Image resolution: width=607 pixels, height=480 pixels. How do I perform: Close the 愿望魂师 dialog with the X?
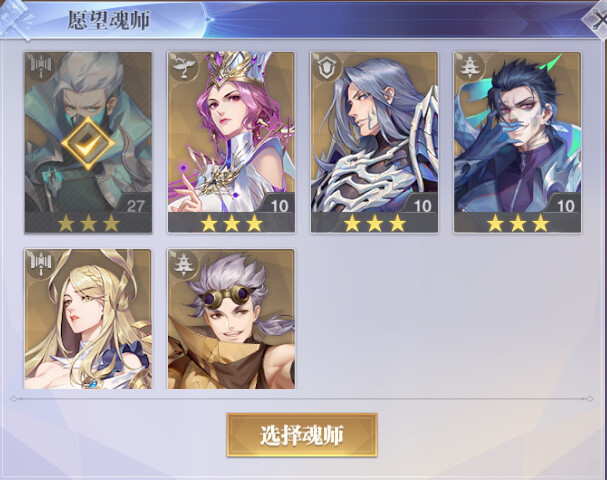point(597,19)
